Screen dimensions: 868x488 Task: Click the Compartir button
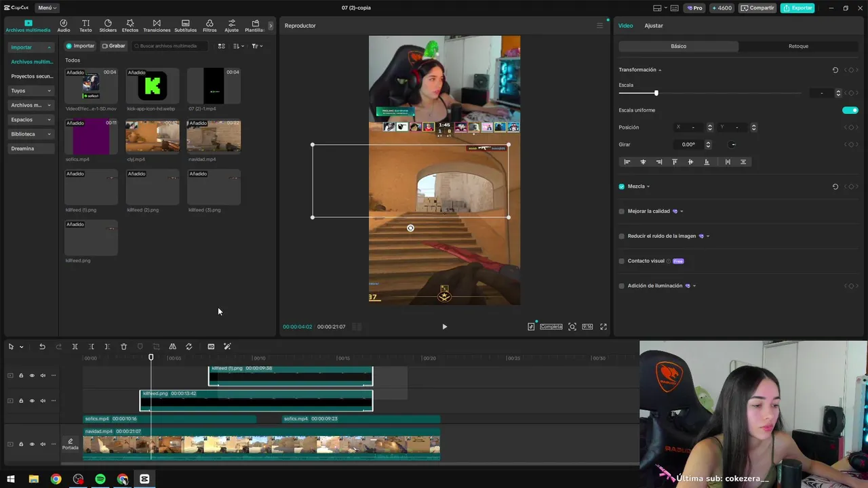[x=757, y=7]
